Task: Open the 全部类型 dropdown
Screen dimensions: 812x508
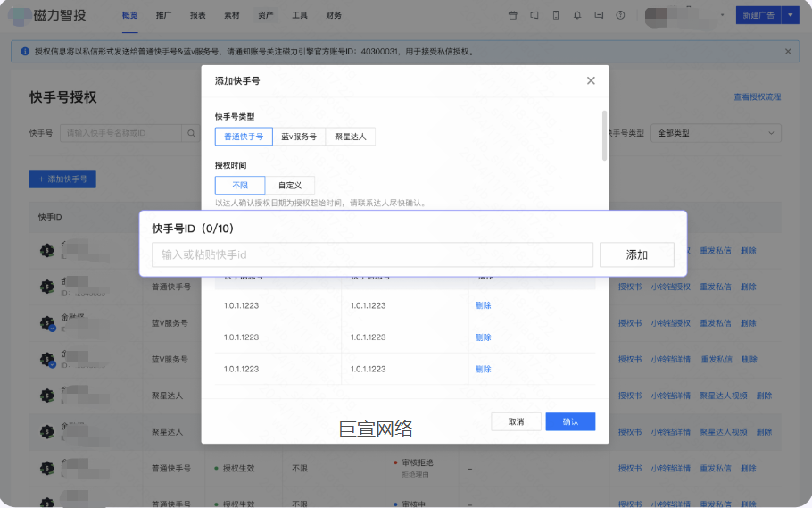Action: 716,133
